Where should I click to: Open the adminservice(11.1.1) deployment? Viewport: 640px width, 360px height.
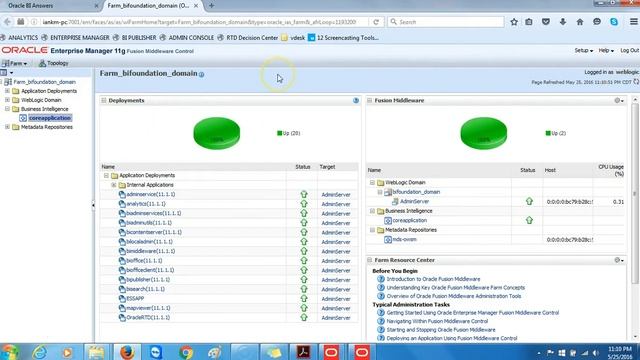click(151, 194)
